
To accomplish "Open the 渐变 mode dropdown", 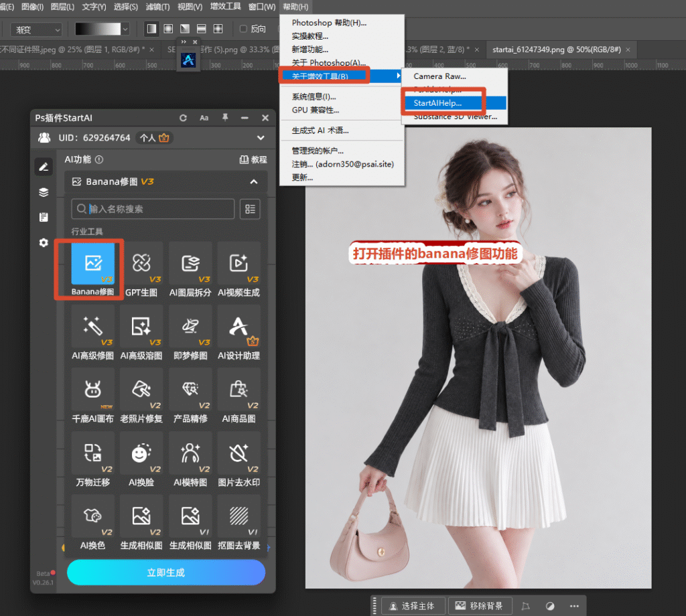I will (36, 29).
